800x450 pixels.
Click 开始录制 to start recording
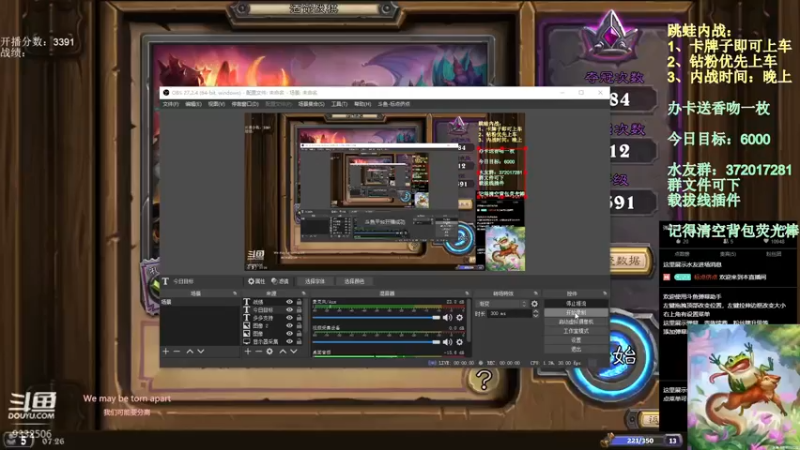click(x=576, y=313)
